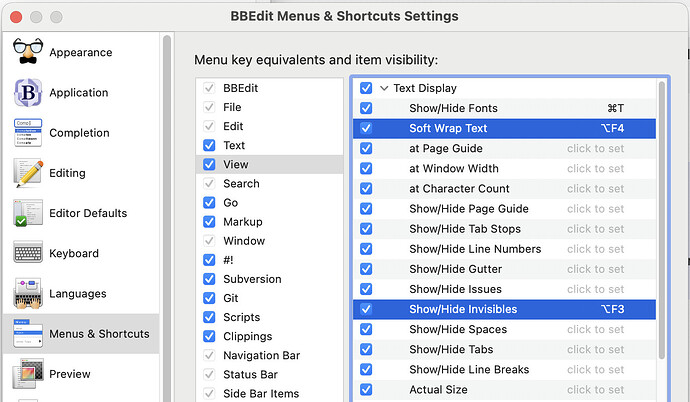Viewport: 690px width, 402px height.
Task: Select the Show/Hide Tabs row label
Action: (x=451, y=349)
